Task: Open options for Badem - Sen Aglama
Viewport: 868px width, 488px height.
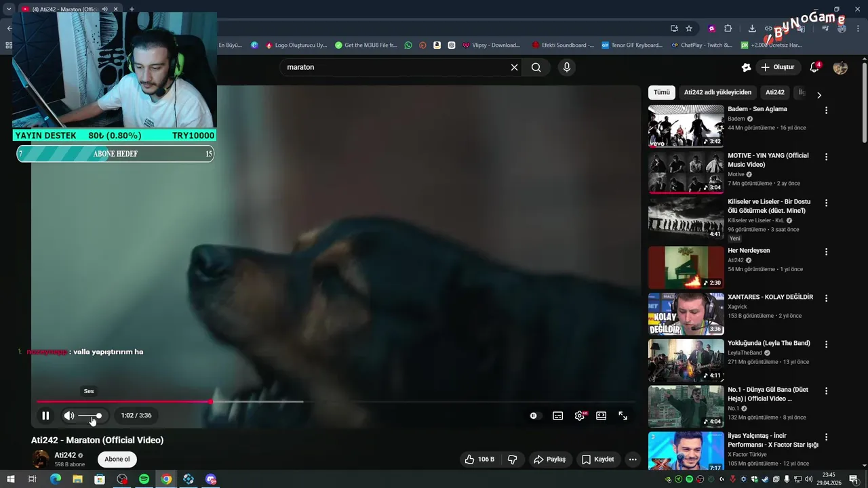Action: point(826,110)
